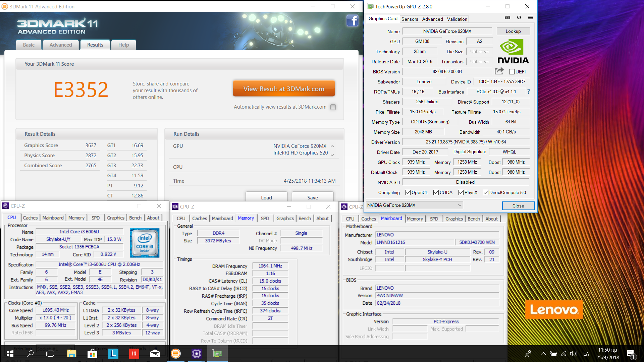Open the NVIDIA GeForce 920MX GPU selector dropdown
Image resolution: width=644 pixels, height=362 pixels.
point(414,205)
